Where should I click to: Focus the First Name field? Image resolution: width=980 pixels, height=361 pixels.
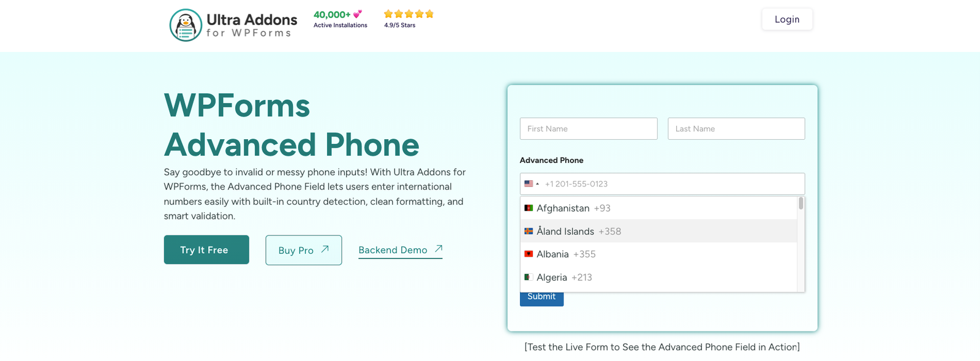click(x=589, y=129)
